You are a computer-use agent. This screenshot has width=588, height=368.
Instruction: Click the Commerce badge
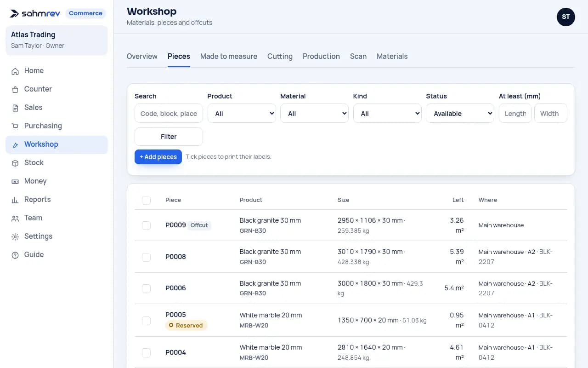coord(85,13)
